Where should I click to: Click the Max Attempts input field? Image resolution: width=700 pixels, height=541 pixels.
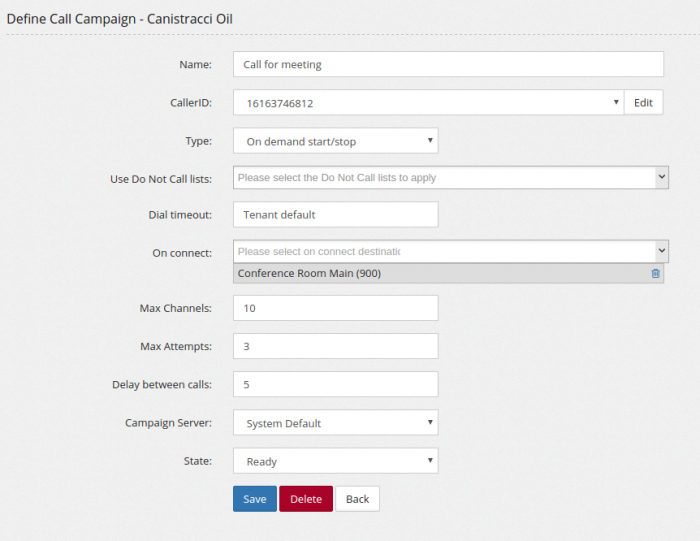(335, 346)
